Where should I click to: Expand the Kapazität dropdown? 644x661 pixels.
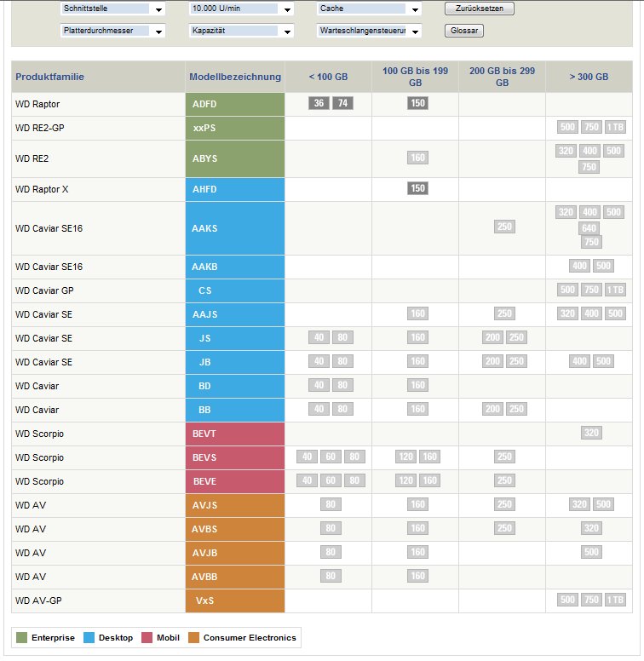click(241, 31)
